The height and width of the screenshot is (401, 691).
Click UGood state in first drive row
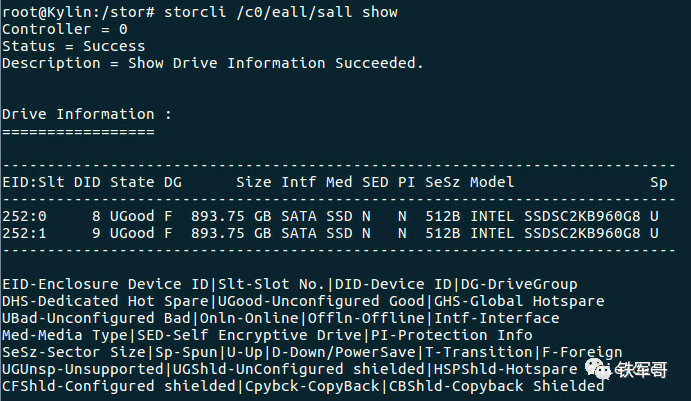(132, 216)
